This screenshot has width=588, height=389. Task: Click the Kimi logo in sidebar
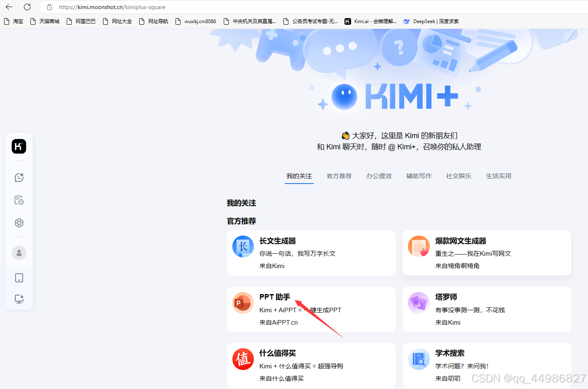(19, 146)
